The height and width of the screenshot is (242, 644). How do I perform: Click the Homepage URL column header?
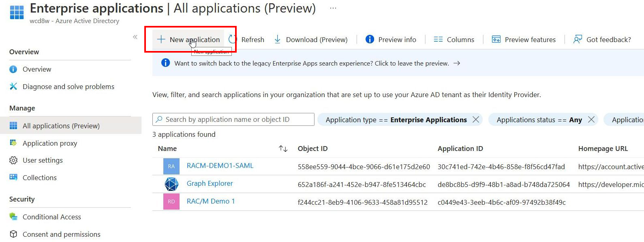point(603,149)
